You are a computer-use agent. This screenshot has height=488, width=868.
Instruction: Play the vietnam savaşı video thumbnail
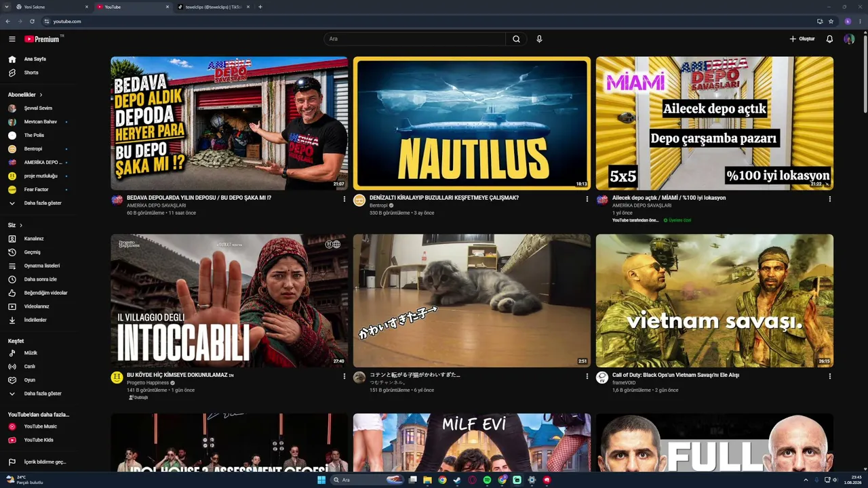715,301
